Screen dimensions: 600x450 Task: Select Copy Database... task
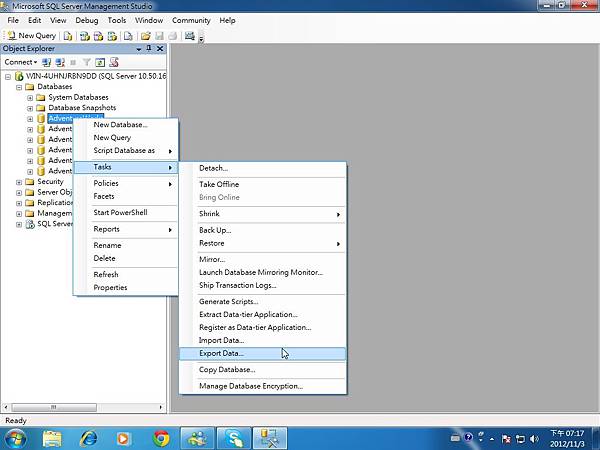pyautogui.click(x=262, y=370)
